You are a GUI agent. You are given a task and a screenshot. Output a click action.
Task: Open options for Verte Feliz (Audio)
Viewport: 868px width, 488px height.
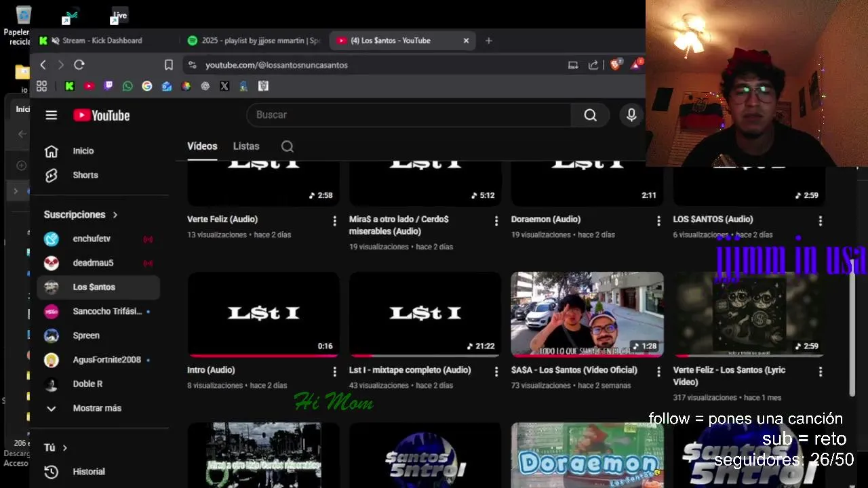pos(334,221)
